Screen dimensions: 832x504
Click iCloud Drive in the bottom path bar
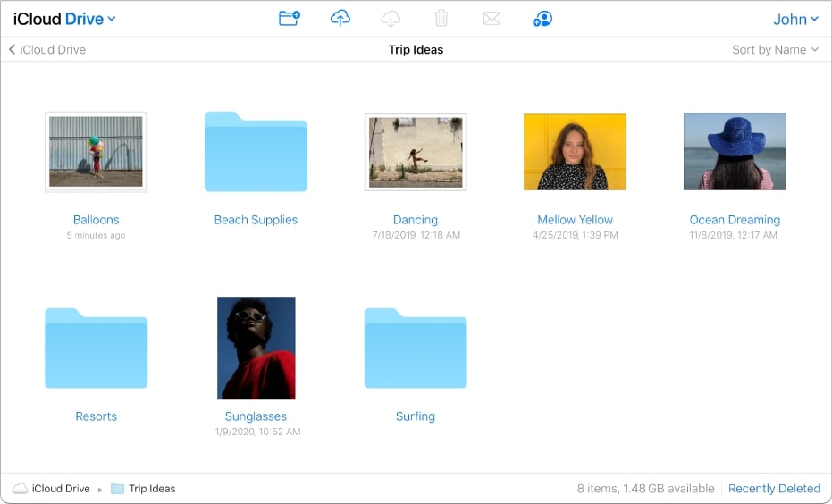pos(60,489)
